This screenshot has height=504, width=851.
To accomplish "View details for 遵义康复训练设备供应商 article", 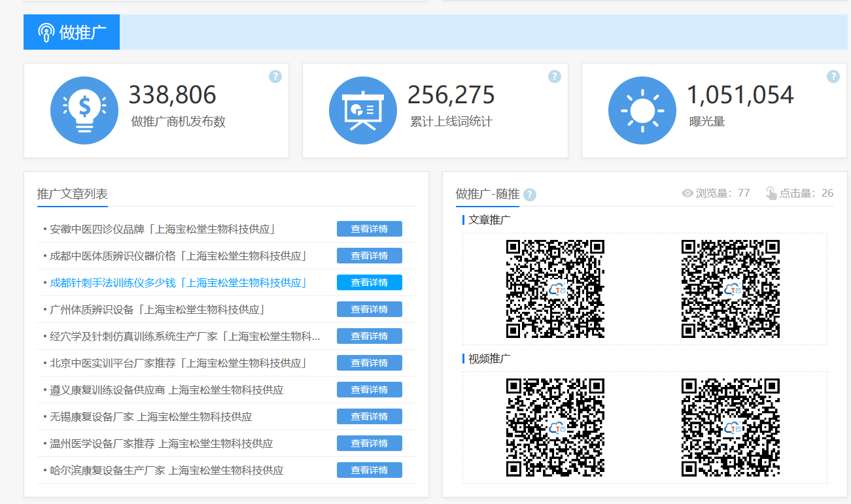I will point(370,390).
